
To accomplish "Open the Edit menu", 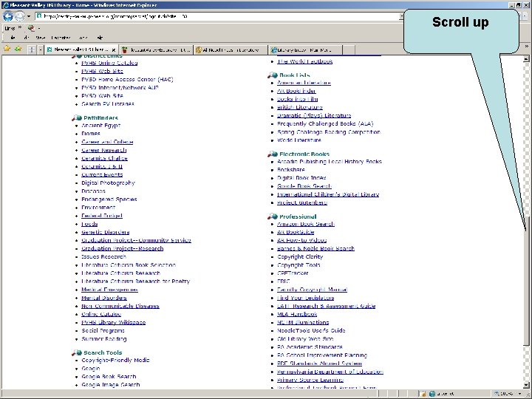I will click(27, 38).
